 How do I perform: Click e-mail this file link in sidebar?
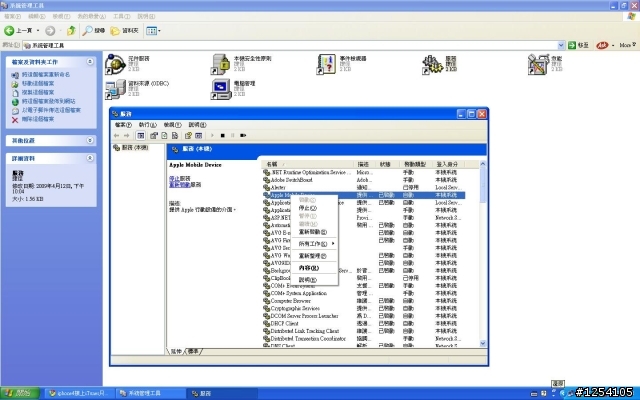pyautogui.click(x=51, y=110)
